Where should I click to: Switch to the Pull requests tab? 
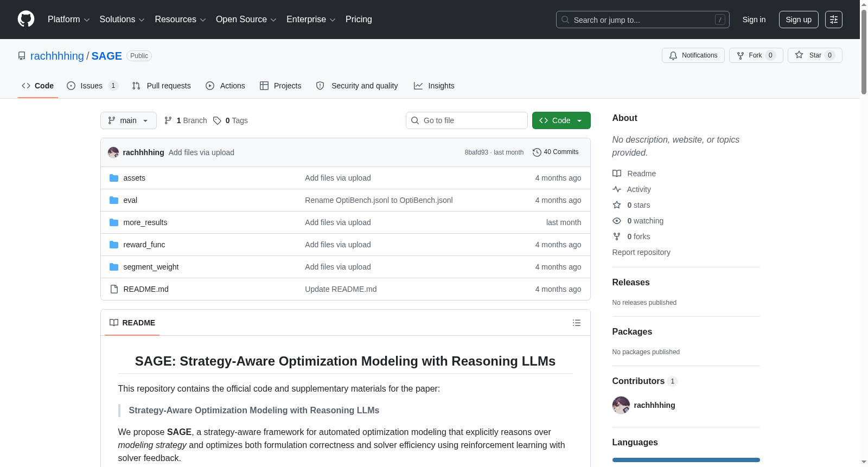coord(161,86)
